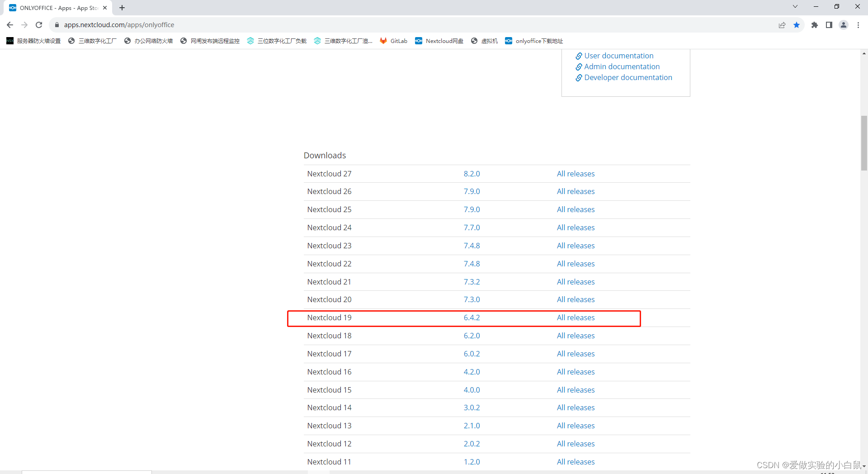Close the ONLYOFFICE App Store tab
Screen dimensions: 868x474
click(x=105, y=8)
